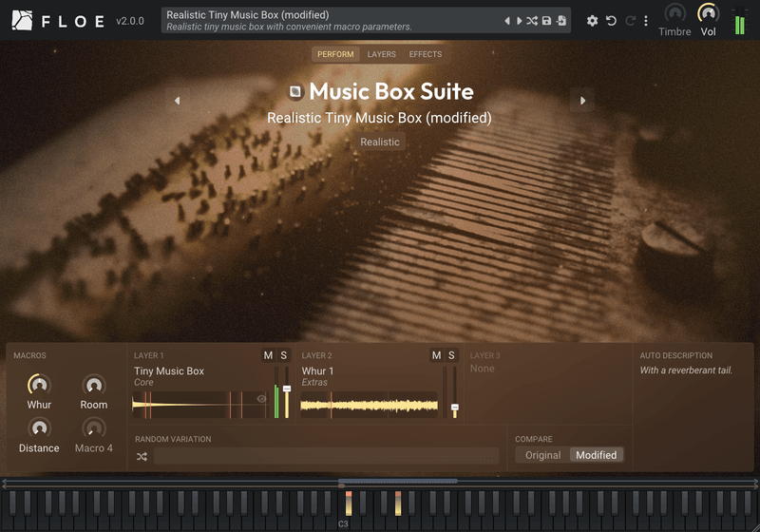Select Modified in Compare

coord(597,455)
